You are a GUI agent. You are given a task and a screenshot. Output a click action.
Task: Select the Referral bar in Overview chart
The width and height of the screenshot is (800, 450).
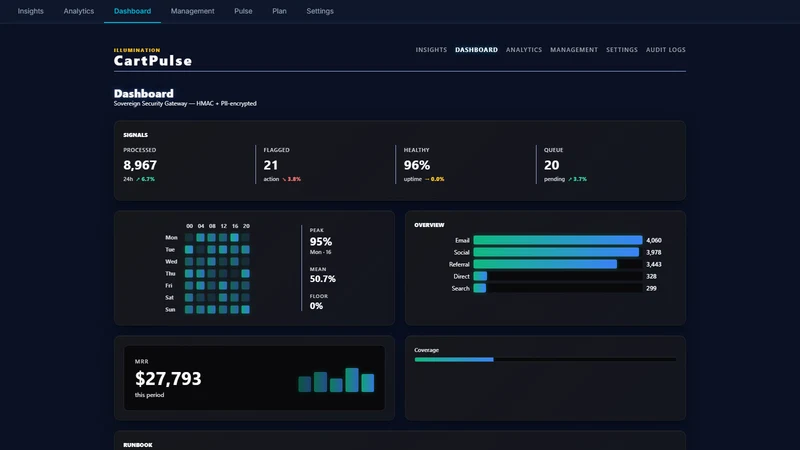pos(545,264)
